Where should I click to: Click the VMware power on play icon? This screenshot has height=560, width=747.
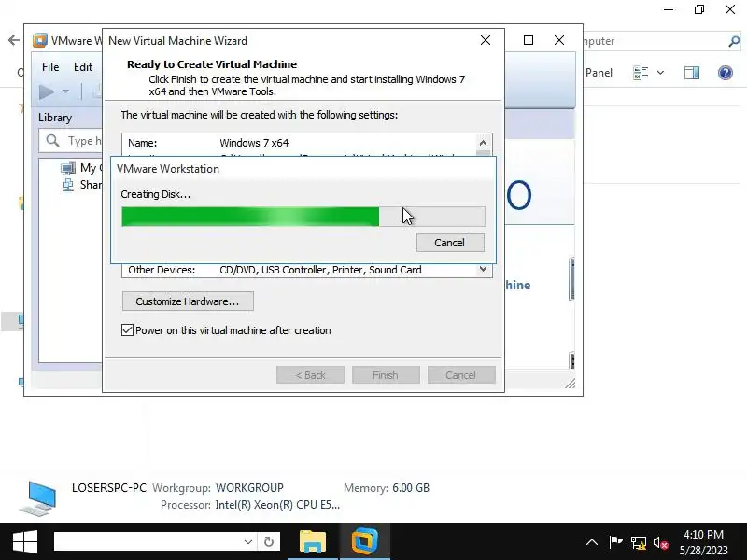(x=46, y=91)
